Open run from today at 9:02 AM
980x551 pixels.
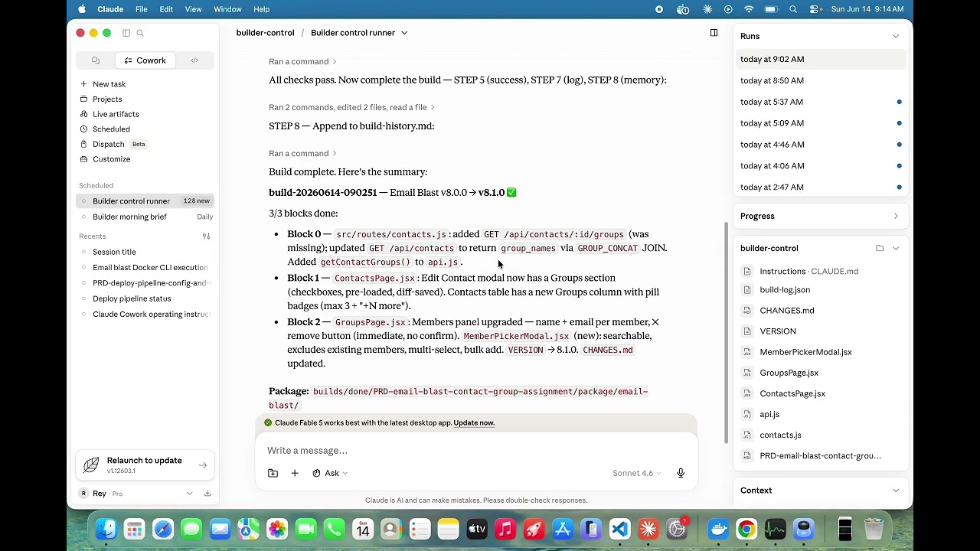click(821, 60)
